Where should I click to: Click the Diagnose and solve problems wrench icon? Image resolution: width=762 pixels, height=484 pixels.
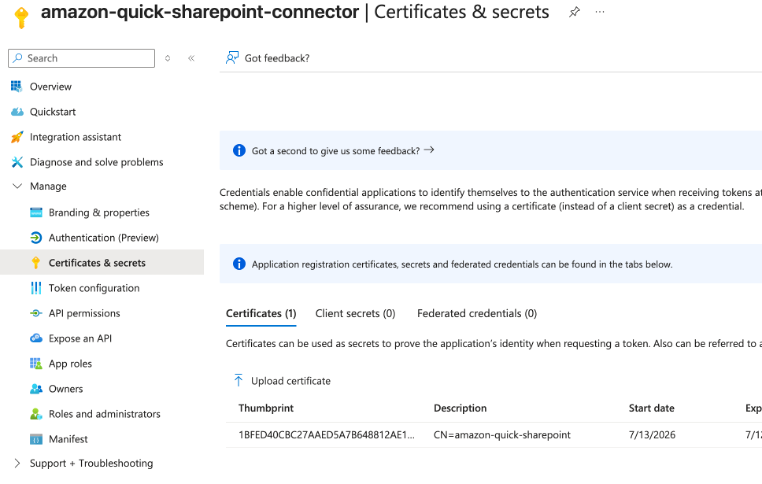tap(17, 162)
